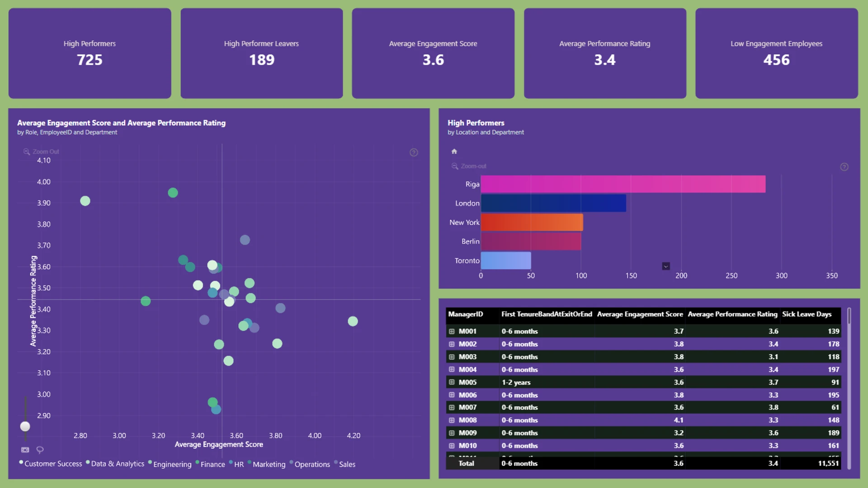The image size is (868, 488).
Task: Expand the M006 manager row
Action: [x=452, y=395]
